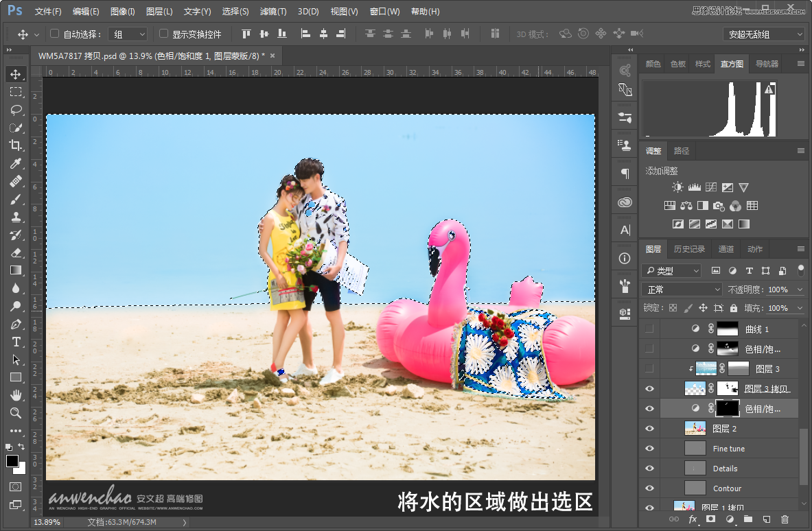This screenshot has height=531, width=812.
Task: Select the Brush tool
Action: pos(16,199)
